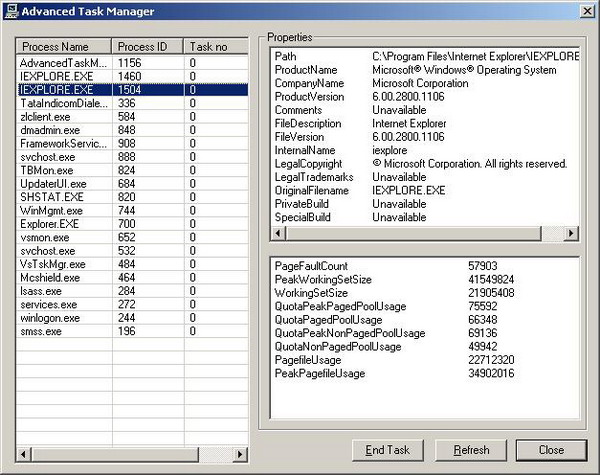Click the process list's right scroll arrow

(241, 455)
